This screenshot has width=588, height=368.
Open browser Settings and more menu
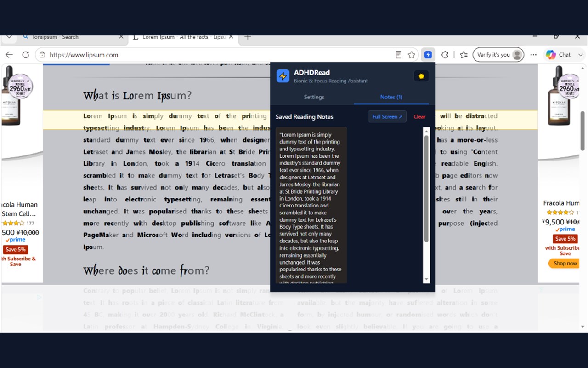(533, 55)
